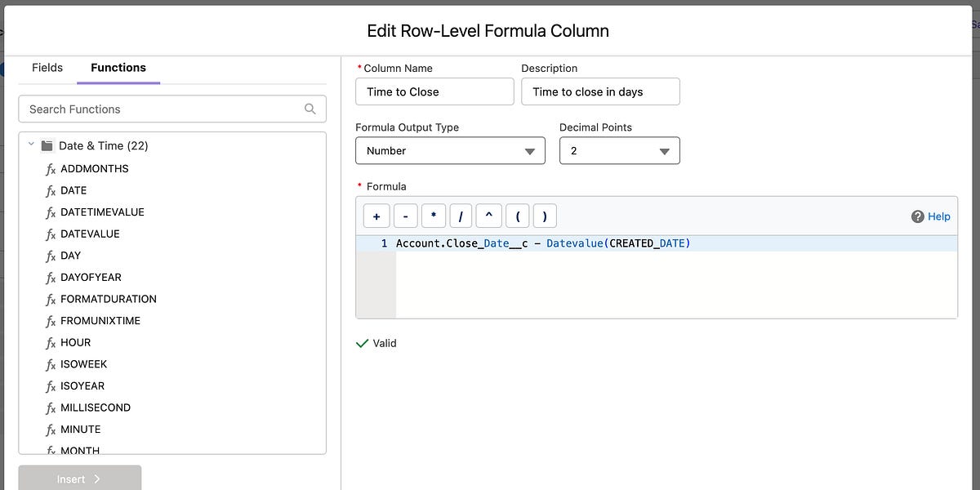Switch to the Fields tab
The height and width of the screenshot is (490, 980).
tap(47, 69)
